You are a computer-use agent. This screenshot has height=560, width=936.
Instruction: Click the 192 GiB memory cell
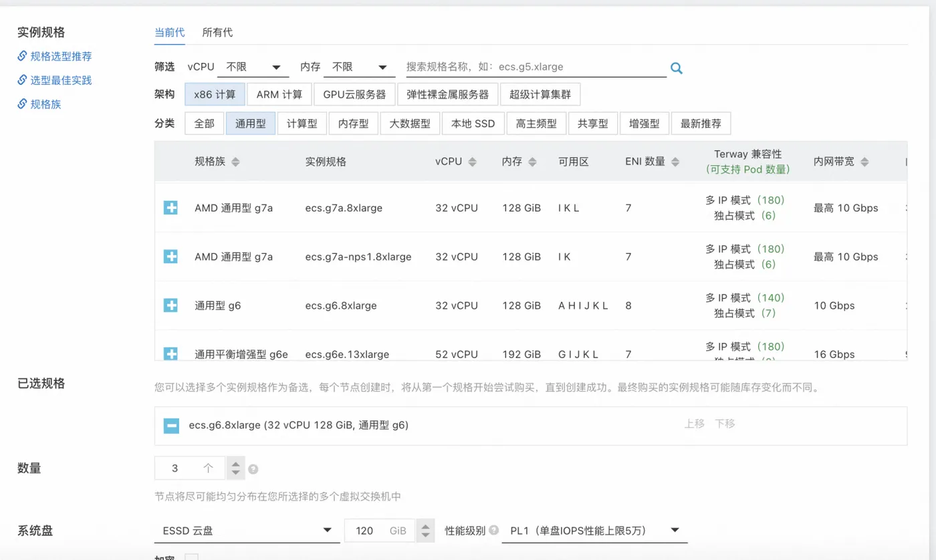(521, 354)
